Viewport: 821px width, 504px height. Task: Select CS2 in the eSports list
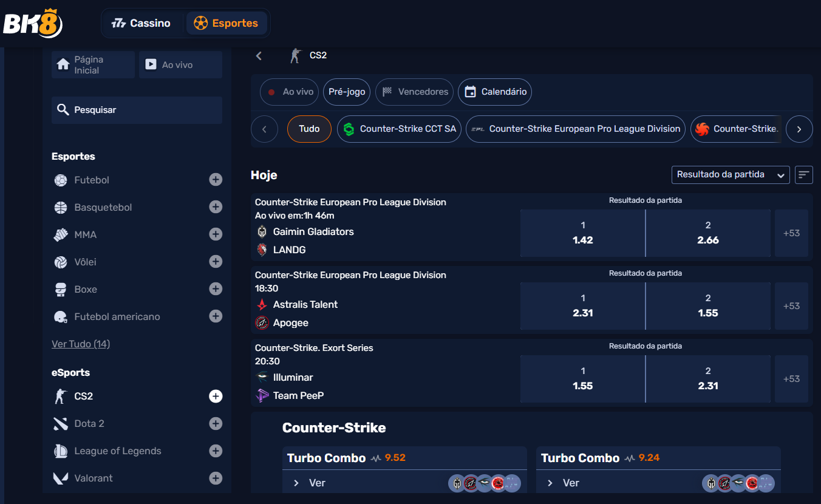[x=83, y=396]
